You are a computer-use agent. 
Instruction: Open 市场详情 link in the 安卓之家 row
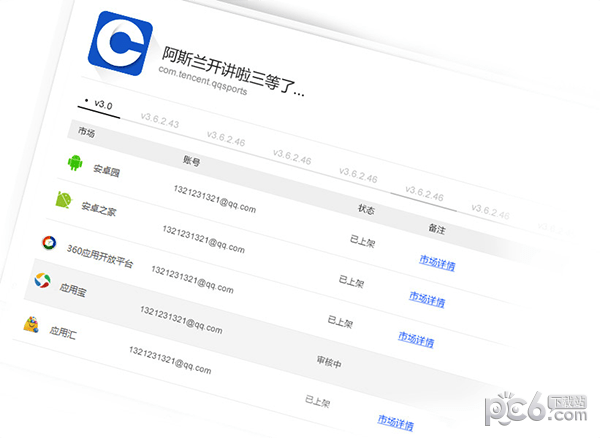pos(427,299)
